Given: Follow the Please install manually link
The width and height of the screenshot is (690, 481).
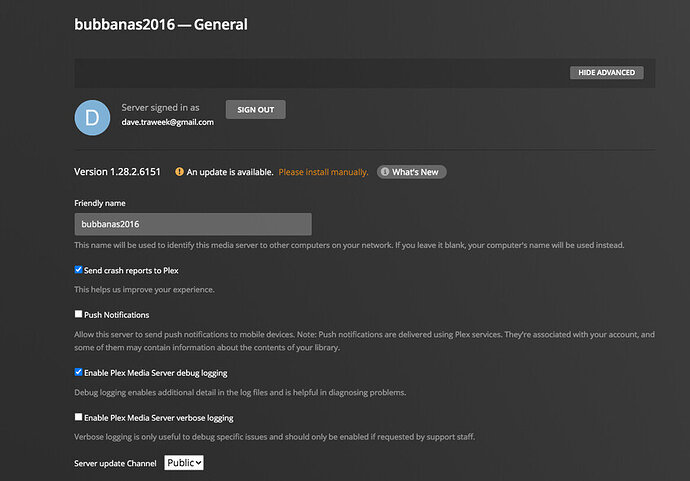Looking at the screenshot, I should tap(323, 172).
